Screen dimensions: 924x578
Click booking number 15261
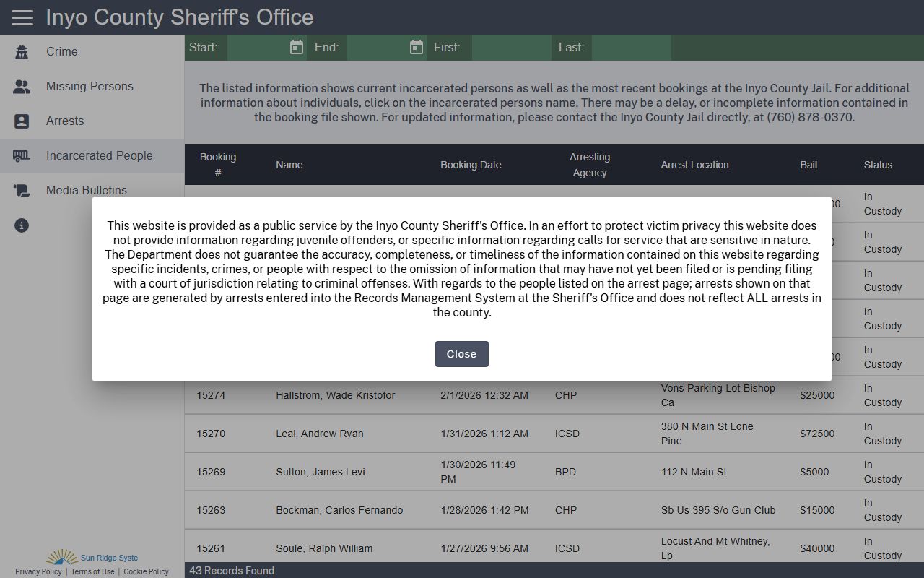click(211, 548)
